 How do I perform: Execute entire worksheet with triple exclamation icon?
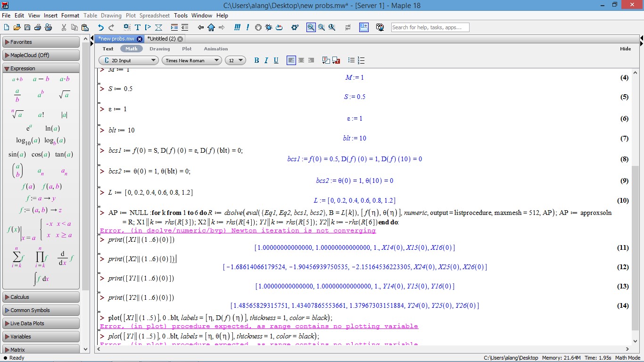pyautogui.click(x=238, y=27)
